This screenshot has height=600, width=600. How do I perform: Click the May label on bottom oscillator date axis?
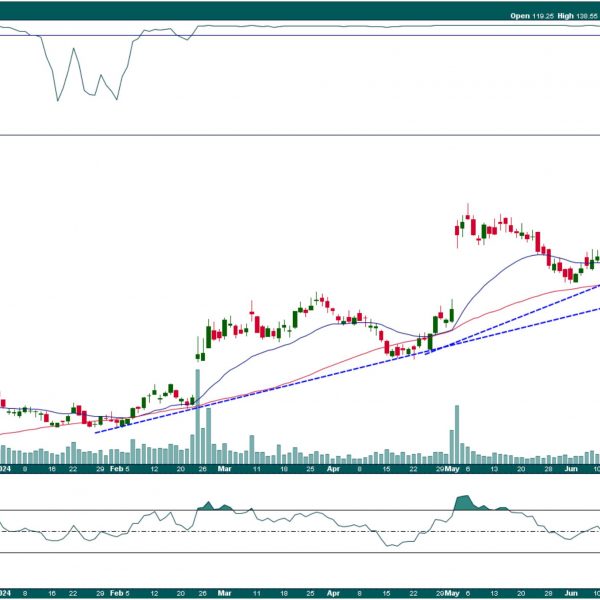click(x=452, y=593)
